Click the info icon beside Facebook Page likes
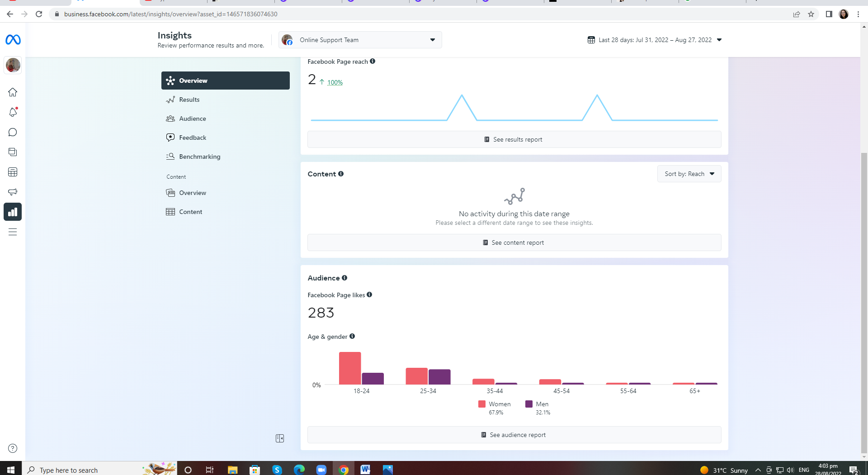 [369, 294]
